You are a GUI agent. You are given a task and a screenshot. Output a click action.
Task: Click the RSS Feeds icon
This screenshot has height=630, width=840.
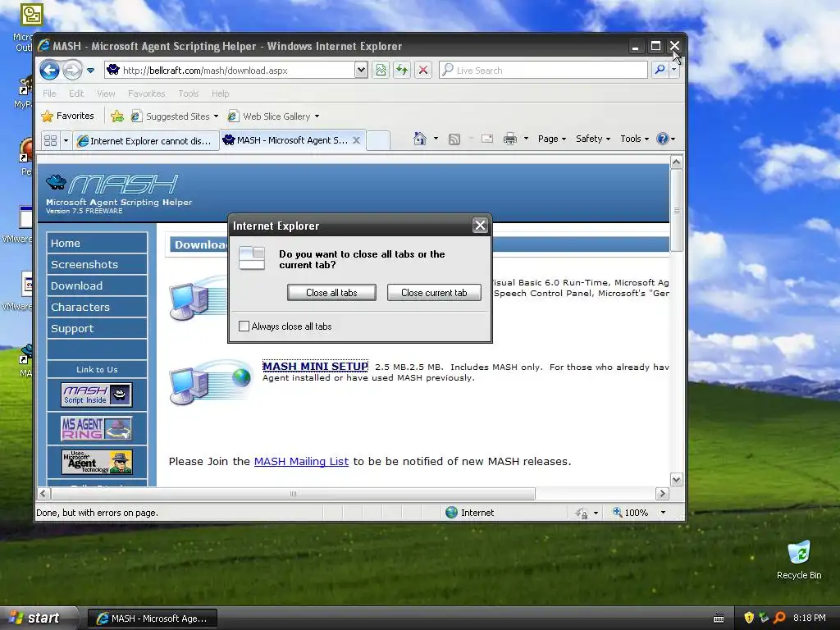point(454,139)
